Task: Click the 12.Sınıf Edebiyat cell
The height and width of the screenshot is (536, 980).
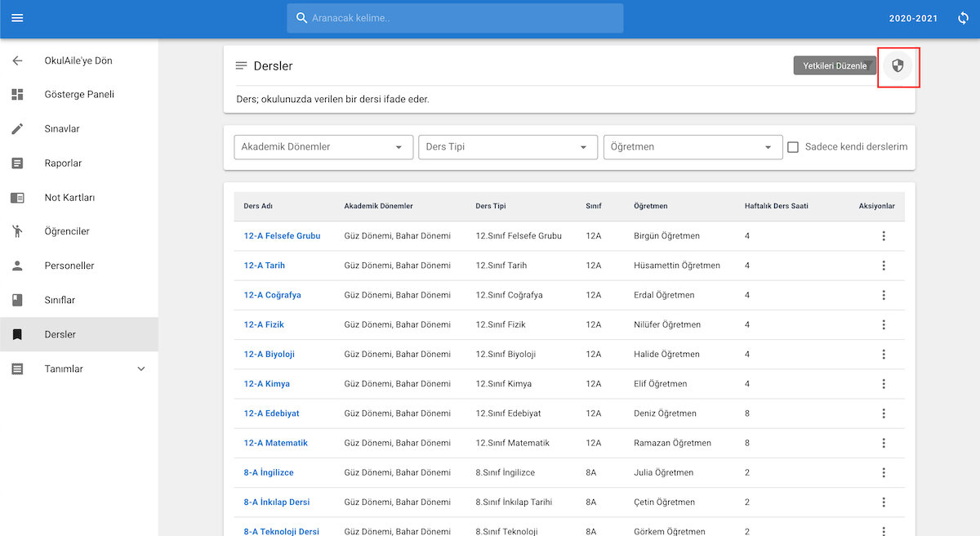Action: (508, 413)
